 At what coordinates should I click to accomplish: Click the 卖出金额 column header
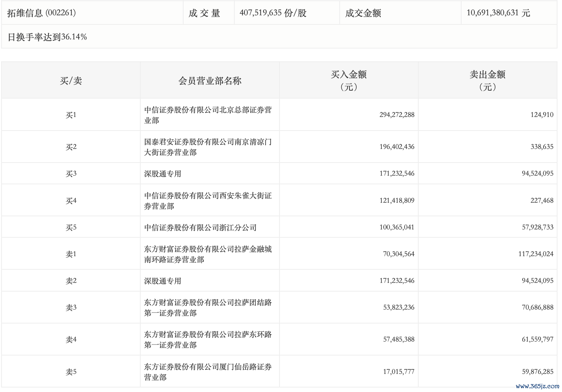488,81
